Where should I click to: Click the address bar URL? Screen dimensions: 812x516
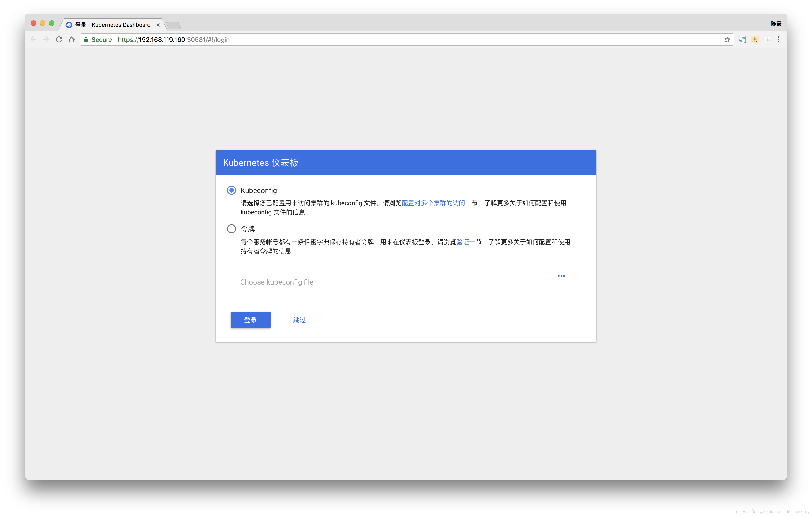click(x=174, y=40)
